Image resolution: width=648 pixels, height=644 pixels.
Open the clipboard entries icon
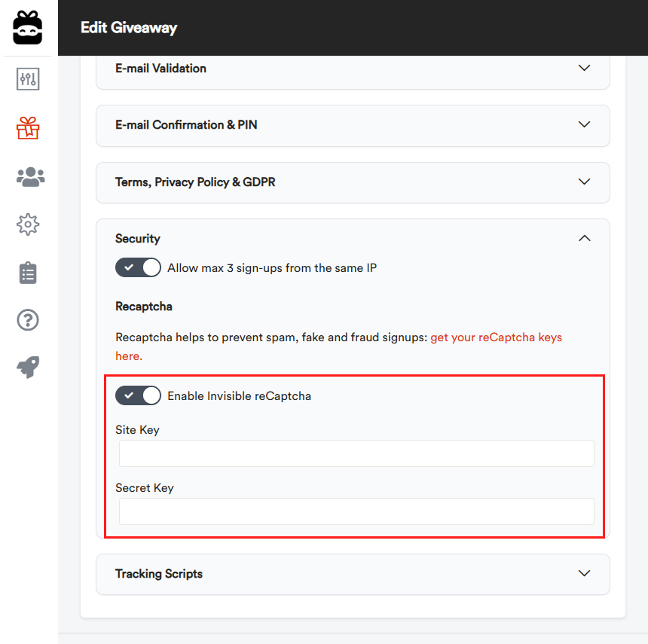[28, 272]
